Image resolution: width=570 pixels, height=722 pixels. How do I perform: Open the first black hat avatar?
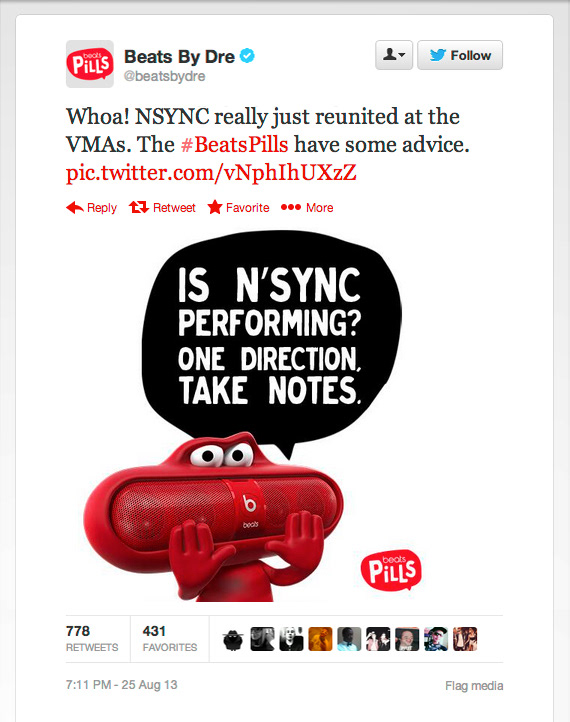point(233,639)
